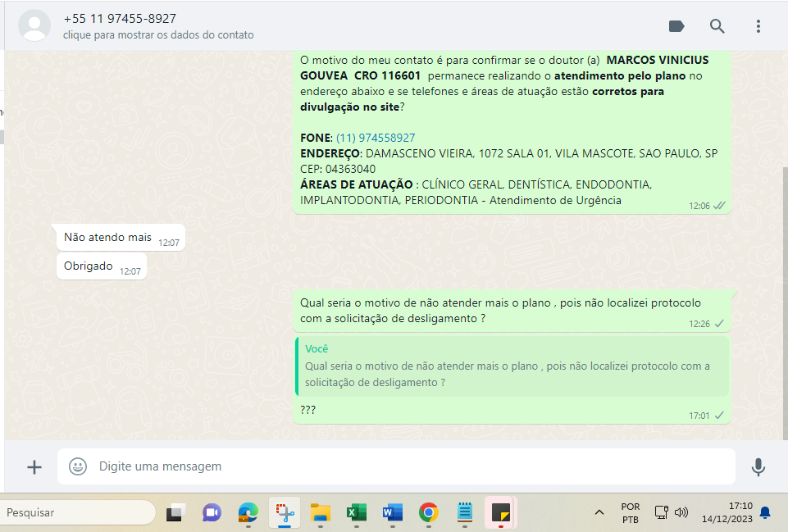Open volume control tray icon
Viewport: 788px width, 532px height.
click(681, 512)
